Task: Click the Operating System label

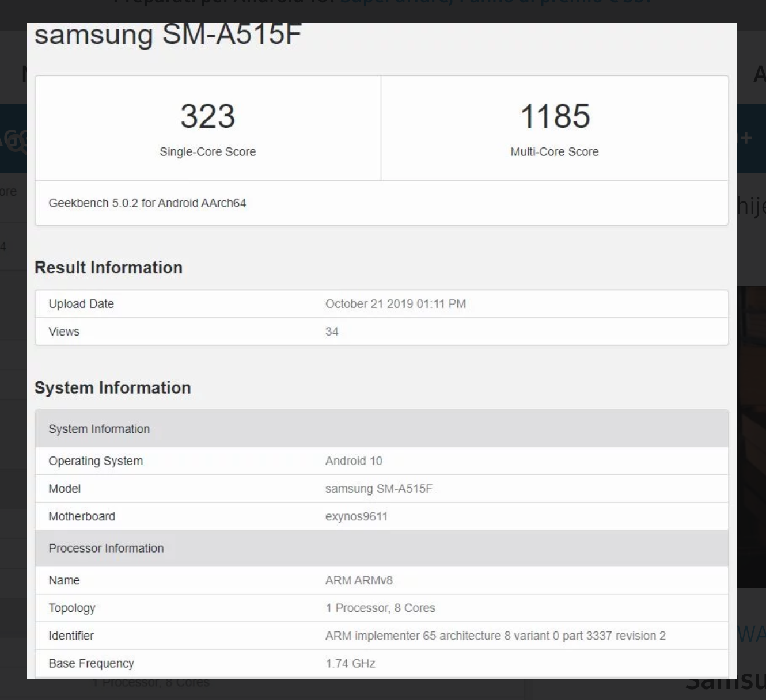Action: 96,461
